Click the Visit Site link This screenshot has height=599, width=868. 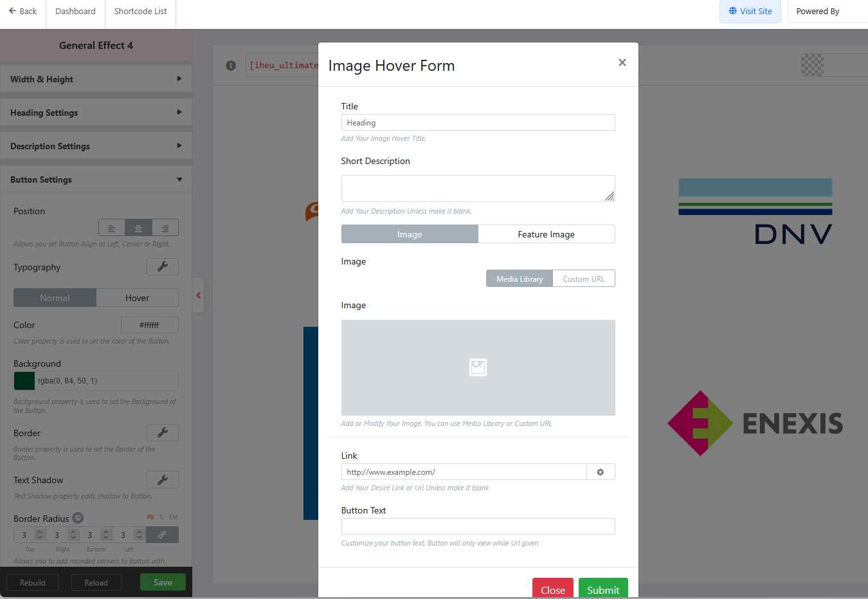[750, 12]
